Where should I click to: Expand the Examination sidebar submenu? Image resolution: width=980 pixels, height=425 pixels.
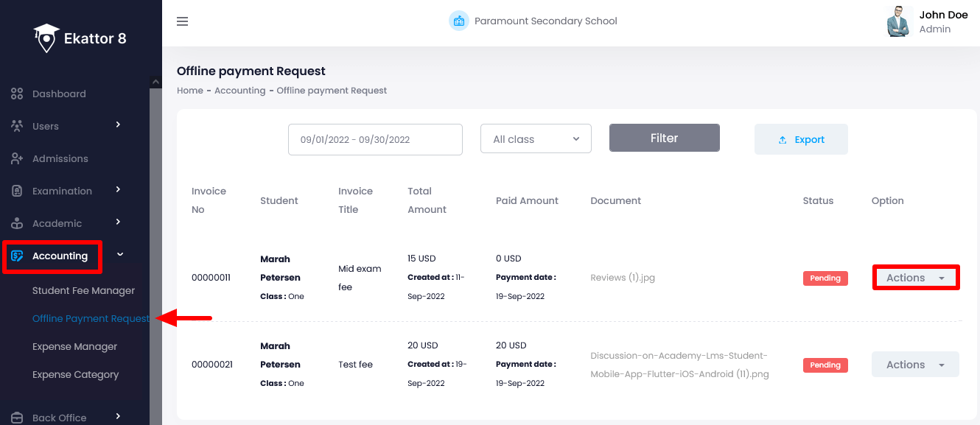click(117, 191)
